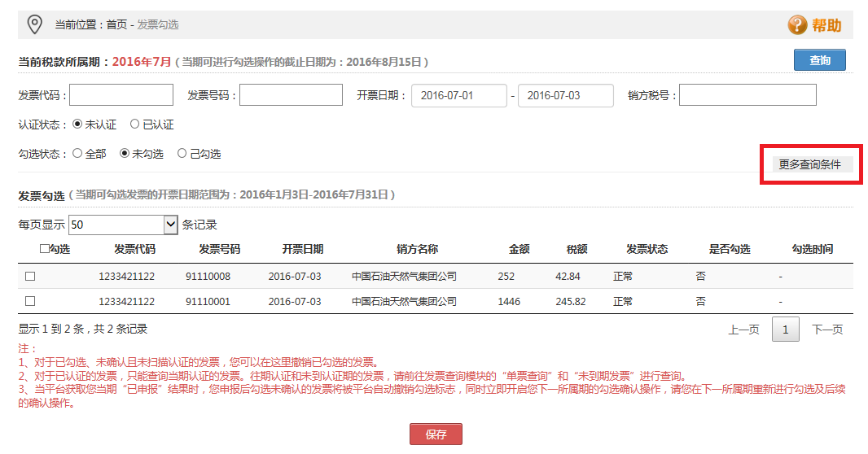Click amount cell 1446
The image size is (868, 454).
tap(509, 302)
